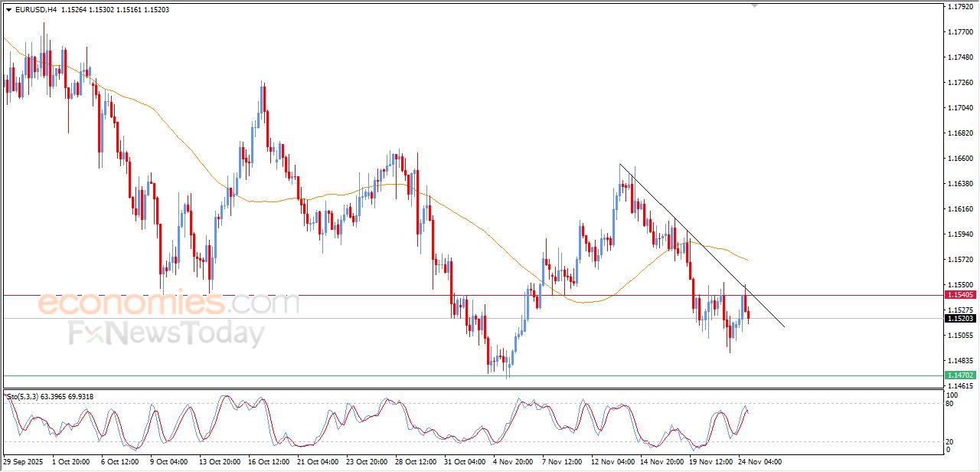Click the 1.17920 price scale value
The width and height of the screenshot is (980, 472).
[x=959, y=7]
